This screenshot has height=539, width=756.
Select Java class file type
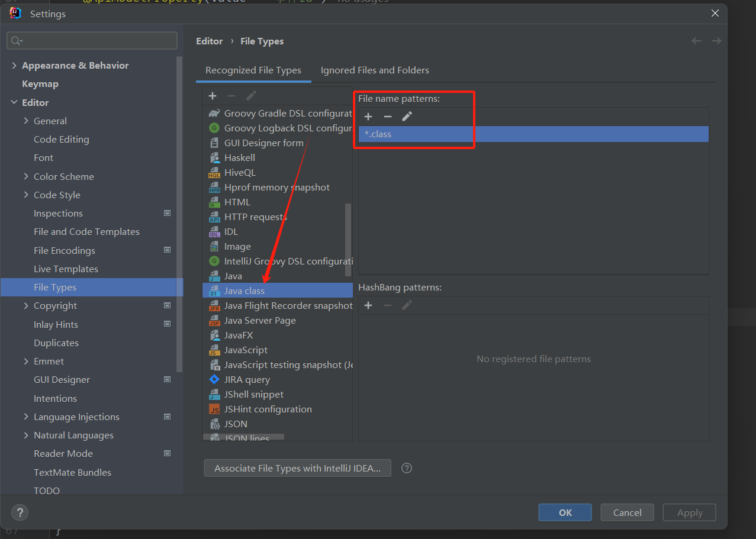pos(278,291)
